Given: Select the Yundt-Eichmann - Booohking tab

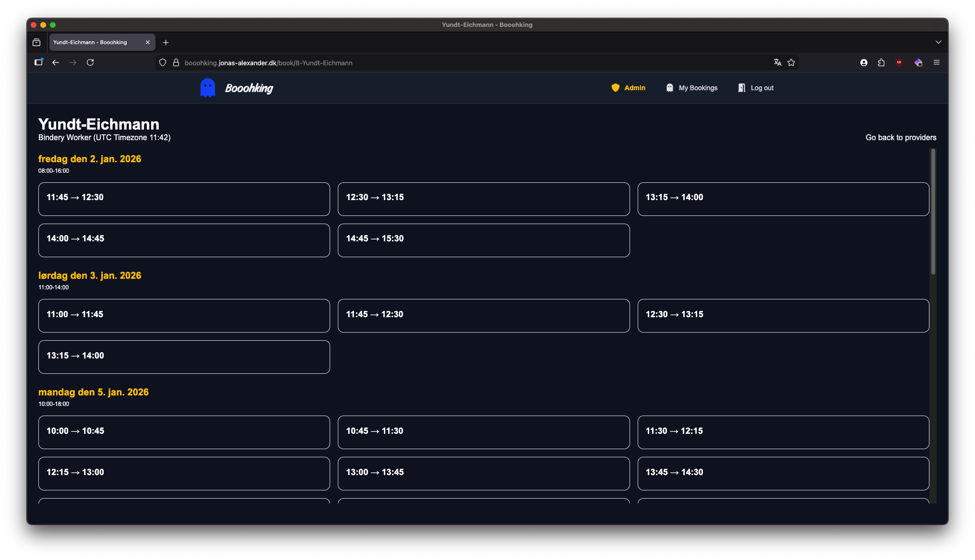Looking at the screenshot, I should point(96,42).
